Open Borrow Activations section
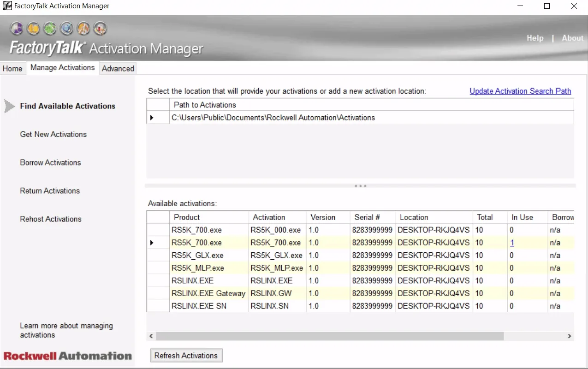The height and width of the screenshot is (369, 588). tap(50, 162)
